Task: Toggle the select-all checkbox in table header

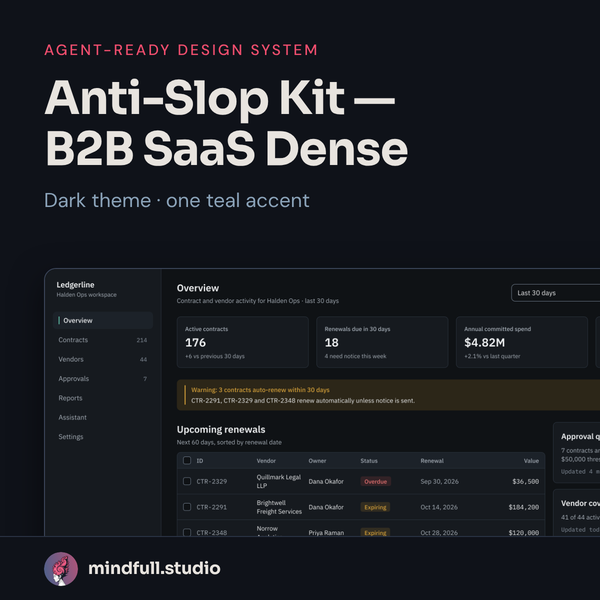Action: tap(187, 460)
